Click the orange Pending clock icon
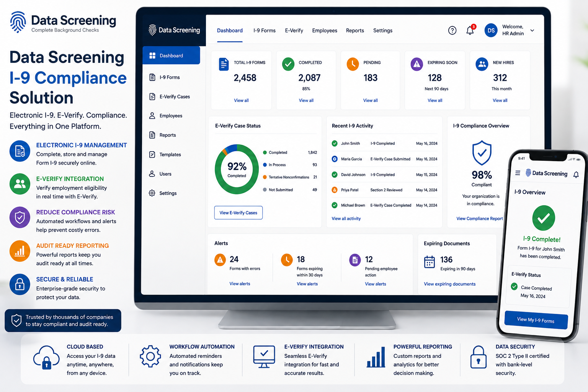588x392 pixels. coord(353,64)
